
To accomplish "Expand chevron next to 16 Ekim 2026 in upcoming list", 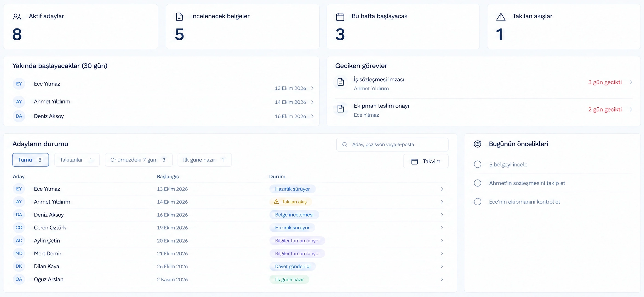I will pyautogui.click(x=312, y=116).
